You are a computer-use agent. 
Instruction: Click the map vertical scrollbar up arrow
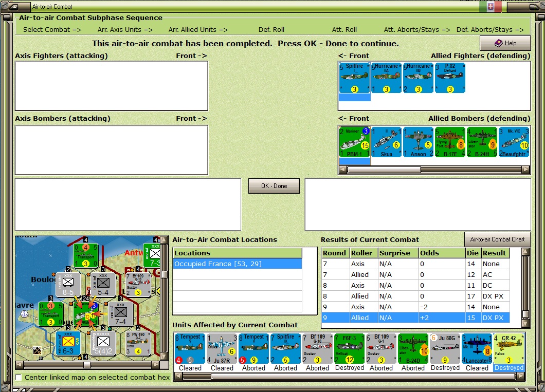pyautogui.click(x=164, y=240)
